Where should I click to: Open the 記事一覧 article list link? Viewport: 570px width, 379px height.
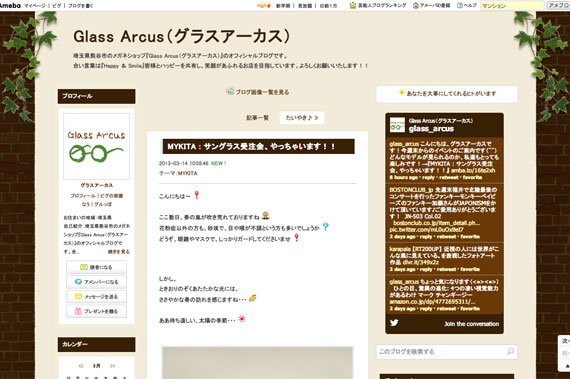tap(257, 118)
